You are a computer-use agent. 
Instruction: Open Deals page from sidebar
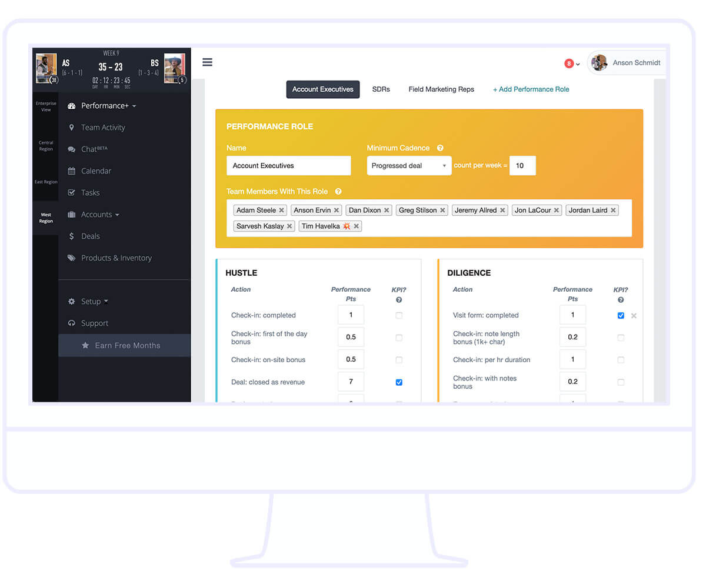coord(91,236)
